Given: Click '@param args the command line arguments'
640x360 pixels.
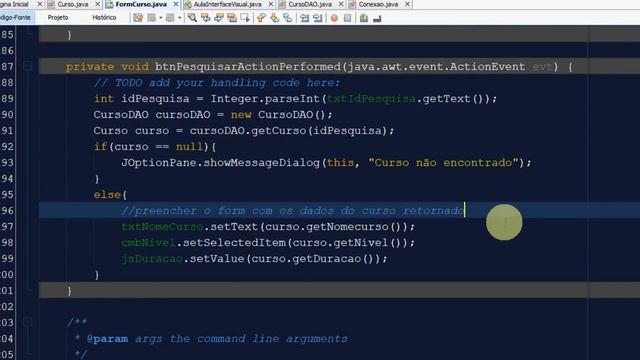Looking at the screenshot, I should click(217, 339).
